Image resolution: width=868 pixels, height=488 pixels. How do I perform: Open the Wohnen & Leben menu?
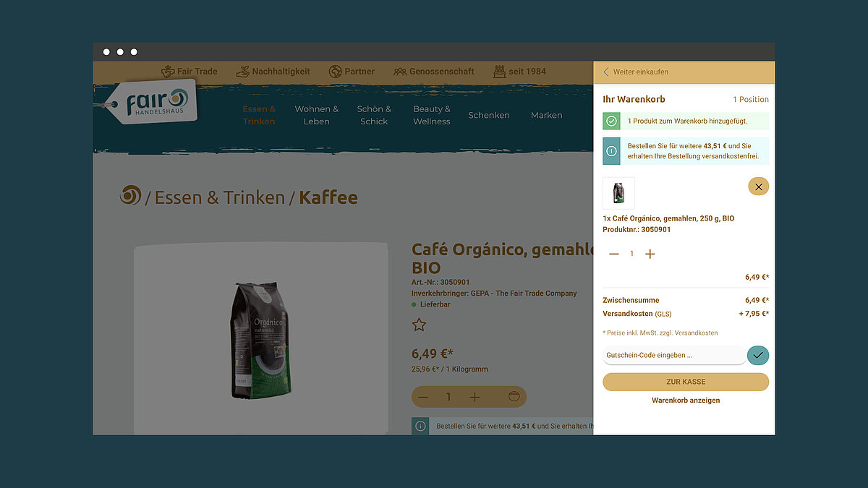[317, 115]
